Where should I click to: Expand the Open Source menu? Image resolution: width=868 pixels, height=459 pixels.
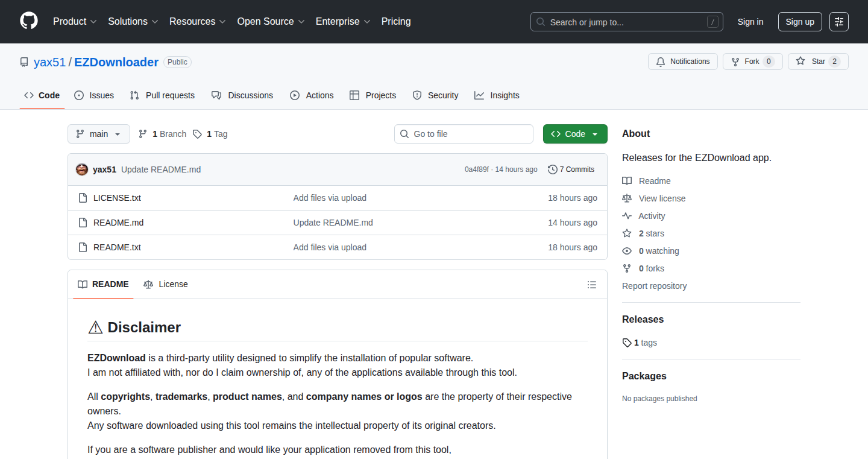271,21
